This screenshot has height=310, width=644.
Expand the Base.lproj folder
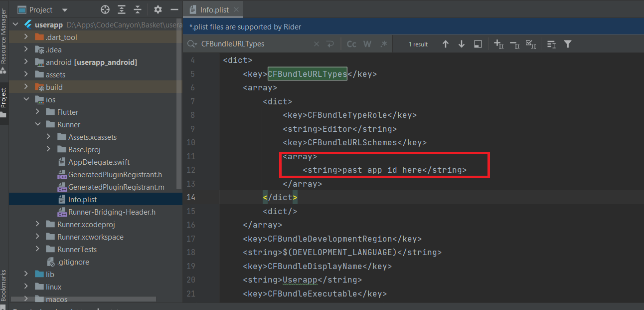[48, 150]
